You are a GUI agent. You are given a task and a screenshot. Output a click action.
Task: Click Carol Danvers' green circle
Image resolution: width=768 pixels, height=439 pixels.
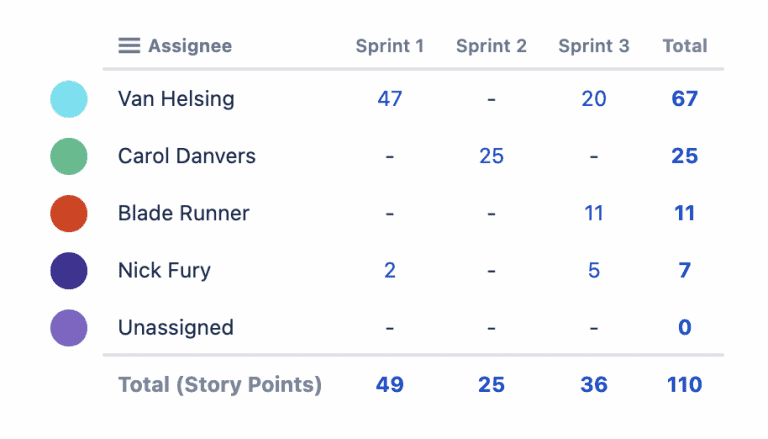[x=69, y=156]
